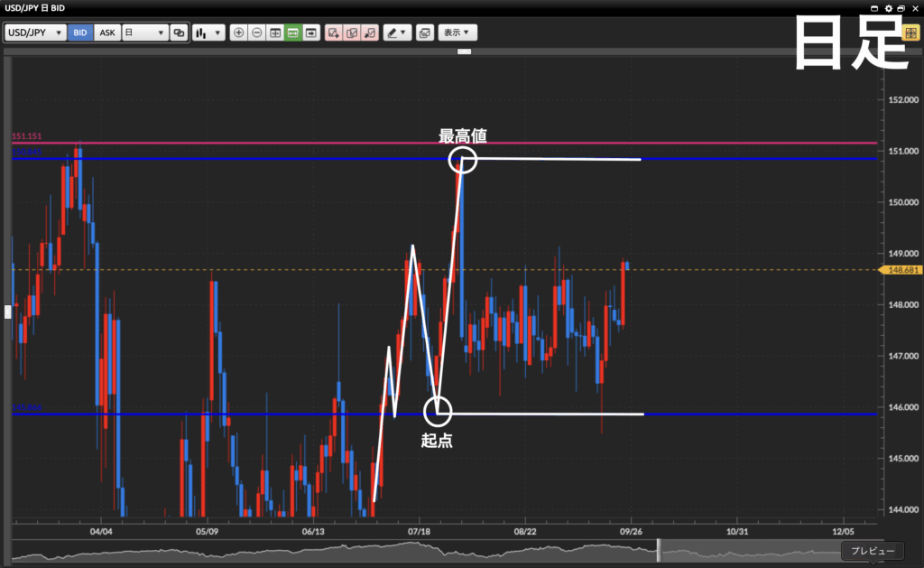Viewport: 924px width, 568px height.
Task: Open the 表示 display menu
Action: tap(457, 33)
